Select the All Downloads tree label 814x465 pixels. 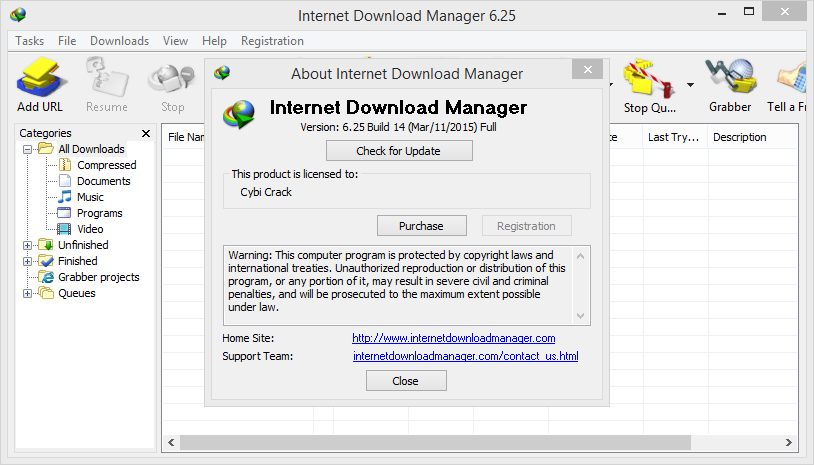click(x=91, y=149)
